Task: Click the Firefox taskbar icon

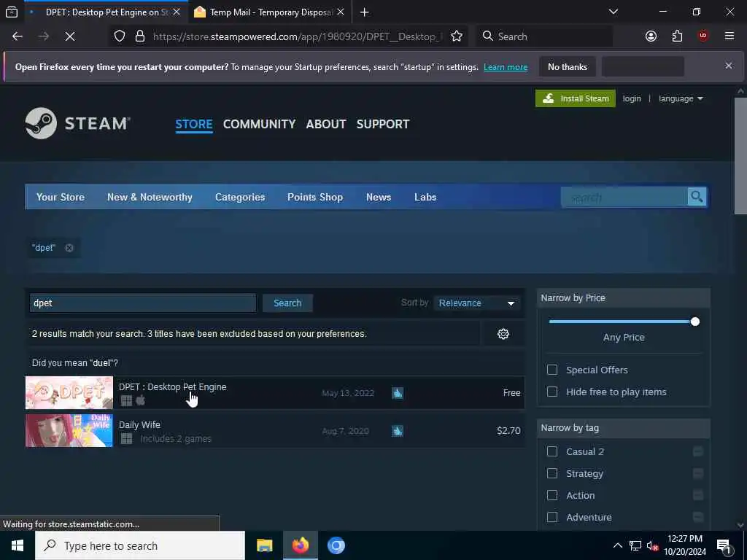Action: pos(300,545)
